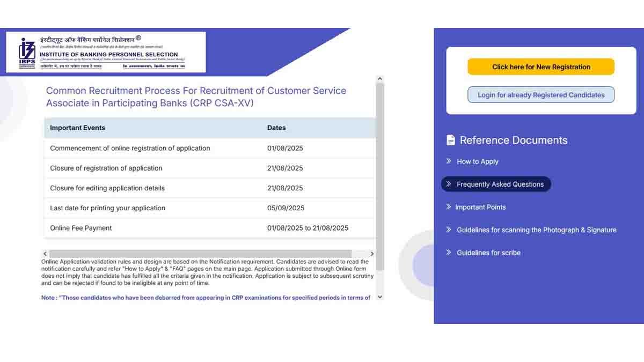
Task: Click the date 05/09/2025
Action: 286,208
